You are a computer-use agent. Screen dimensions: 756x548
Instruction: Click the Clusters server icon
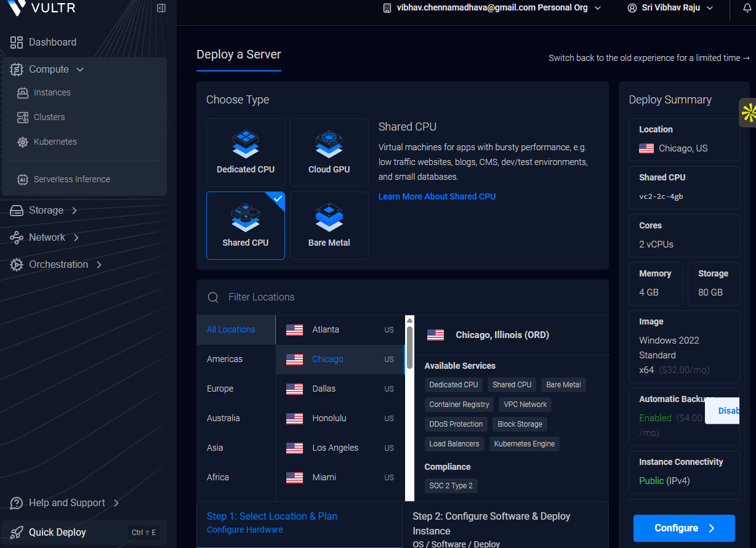point(23,117)
